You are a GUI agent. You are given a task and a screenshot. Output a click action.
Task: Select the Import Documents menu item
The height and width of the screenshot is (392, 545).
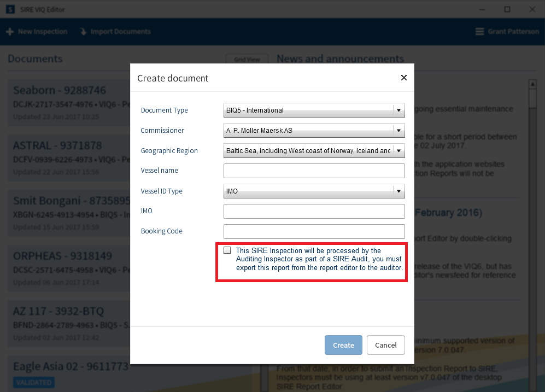tap(115, 32)
